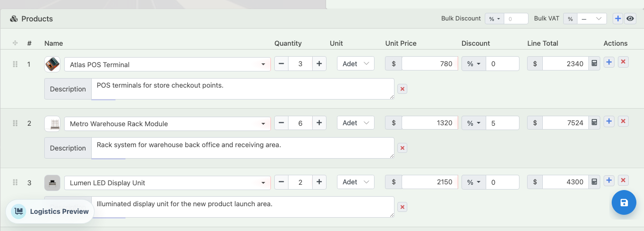Click the Quantity column header
Image resolution: width=644 pixels, height=231 pixels.
[288, 43]
